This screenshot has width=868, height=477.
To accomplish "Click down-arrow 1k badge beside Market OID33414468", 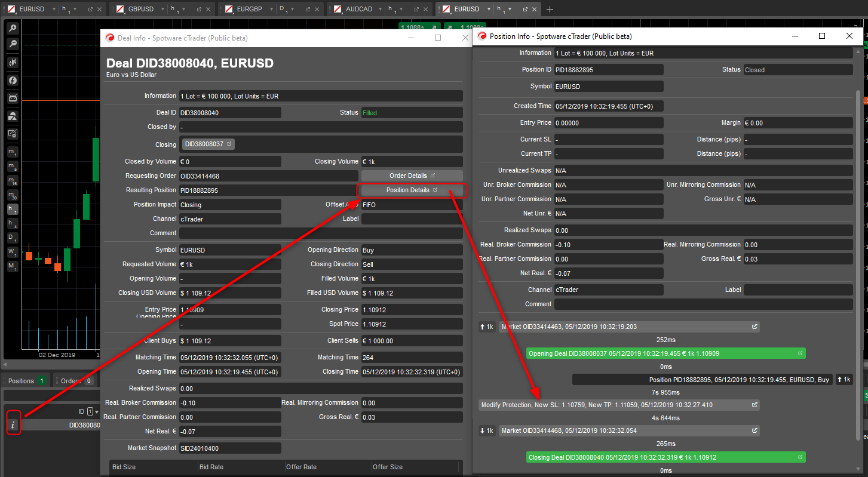I will tap(487, 431).
